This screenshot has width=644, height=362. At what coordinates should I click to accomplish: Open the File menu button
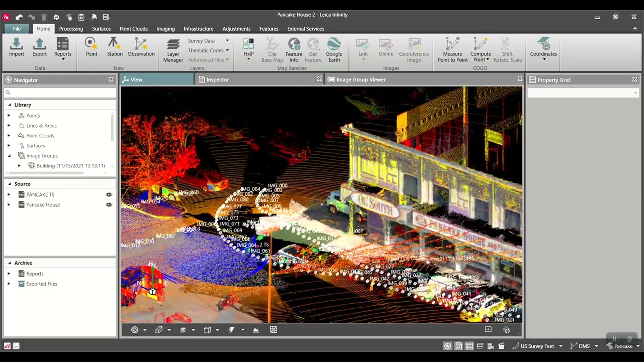click(x=17, y=29)
